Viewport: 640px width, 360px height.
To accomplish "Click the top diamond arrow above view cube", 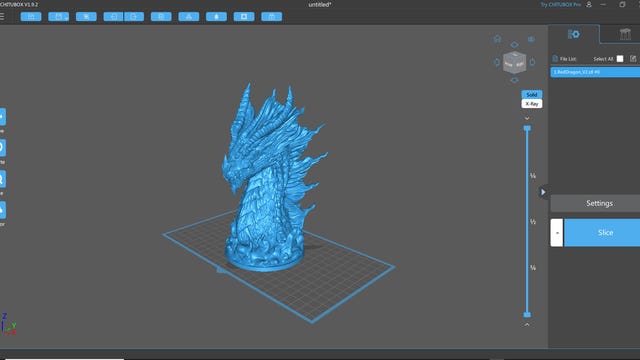I will 514,44.
